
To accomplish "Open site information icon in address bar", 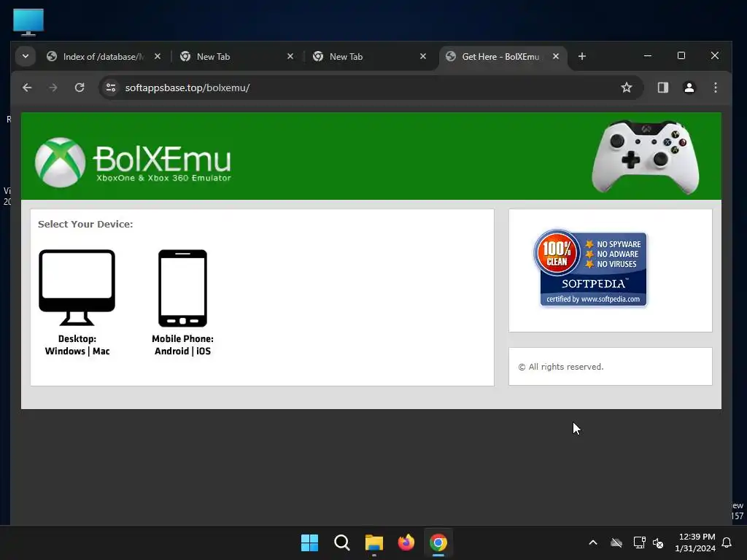I will (111, 87).
